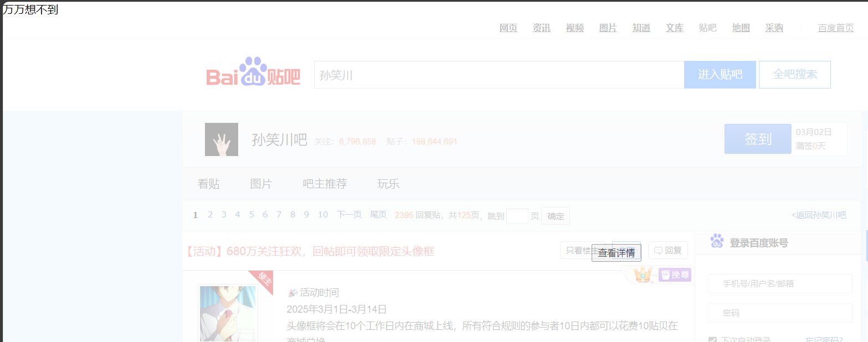Go to page 7 of the thread
Screen dimensions: 868x342
[x=279, y=215]
